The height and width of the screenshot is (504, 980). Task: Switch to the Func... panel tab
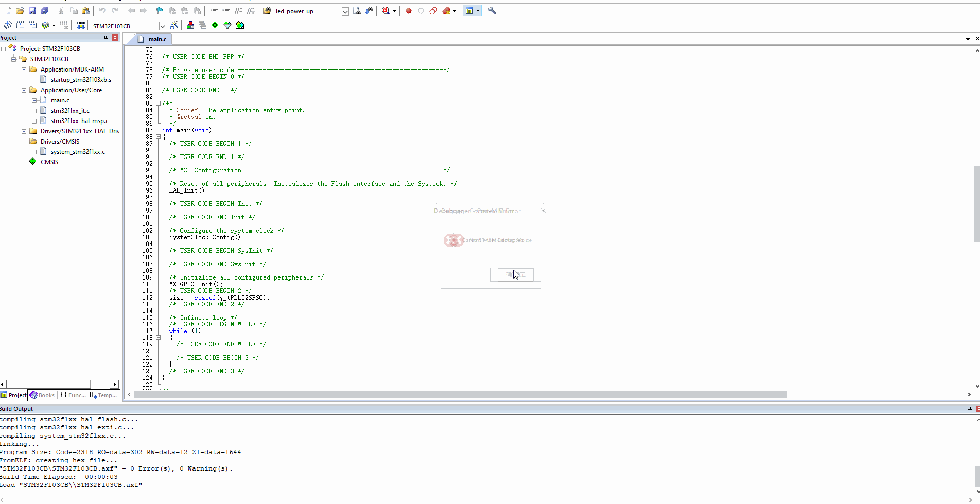73,395
